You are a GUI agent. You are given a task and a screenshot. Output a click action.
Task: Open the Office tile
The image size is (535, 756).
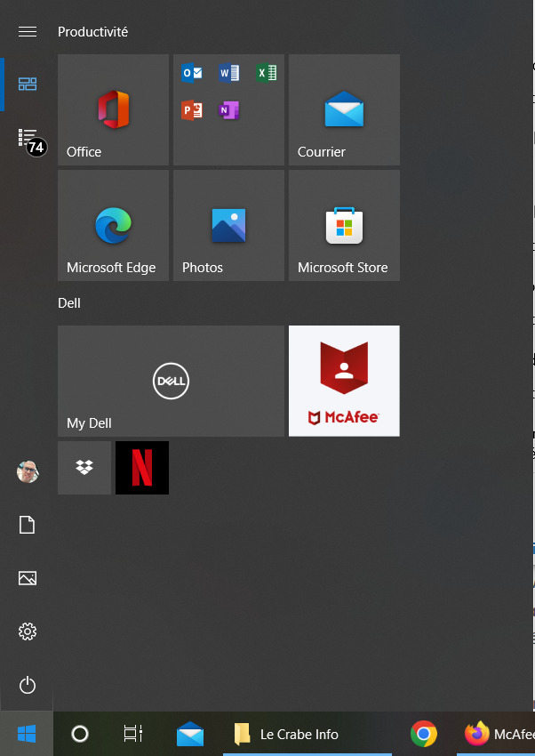click(113, 109)
